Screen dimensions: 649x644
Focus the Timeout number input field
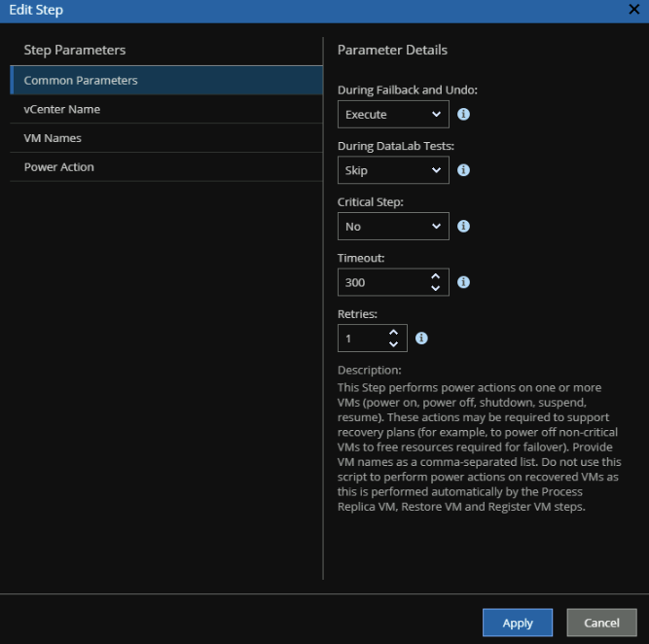tap(382, 282)
